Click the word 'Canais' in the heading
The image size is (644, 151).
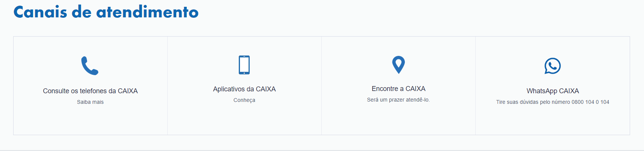[40, 12]
